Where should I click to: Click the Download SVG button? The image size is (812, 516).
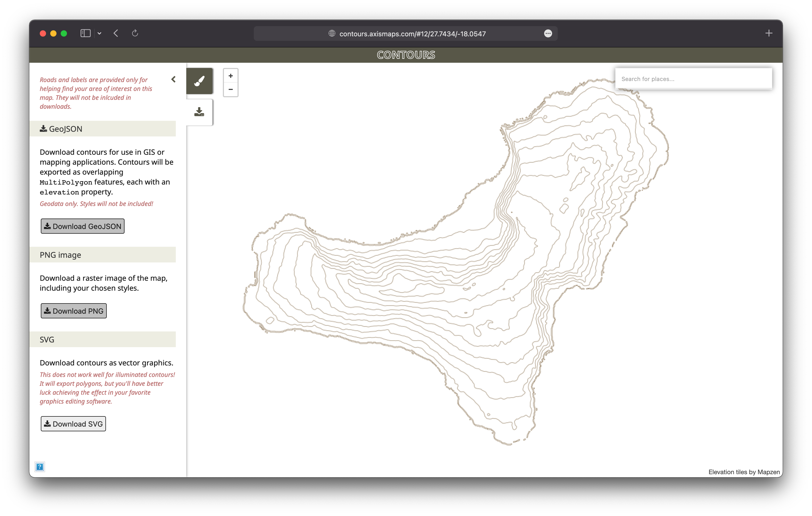pyautogui.click(x=73, y=424)
